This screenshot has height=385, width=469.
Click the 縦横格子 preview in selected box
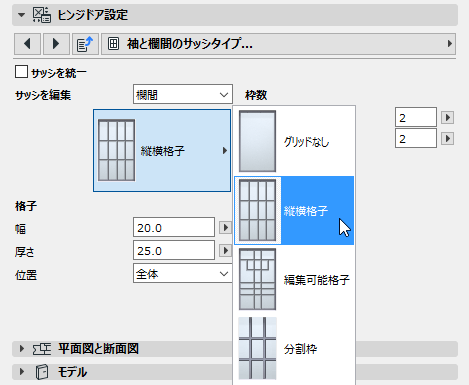pos(116,150)
